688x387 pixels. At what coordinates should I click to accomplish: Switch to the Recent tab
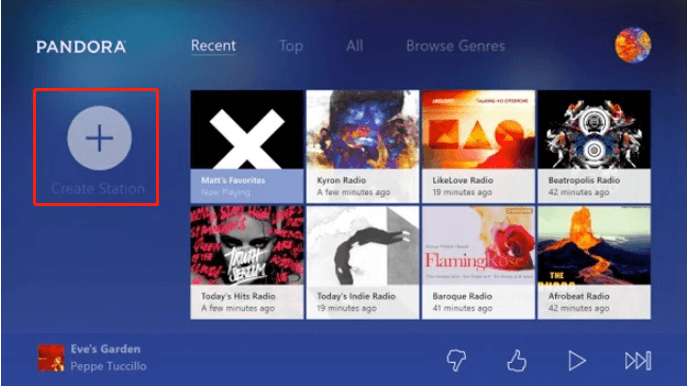click(x=213, y=46)
